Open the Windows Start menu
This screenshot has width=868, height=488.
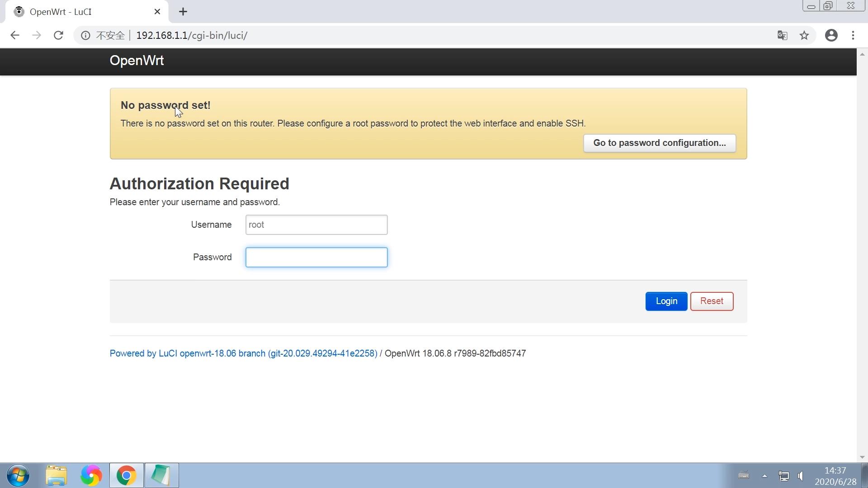tap(18, 475)
